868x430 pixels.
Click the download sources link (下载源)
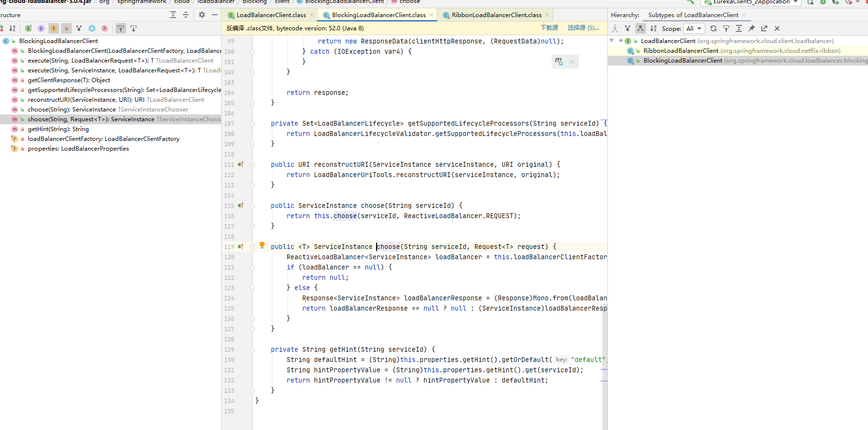[x=549, y=28]
